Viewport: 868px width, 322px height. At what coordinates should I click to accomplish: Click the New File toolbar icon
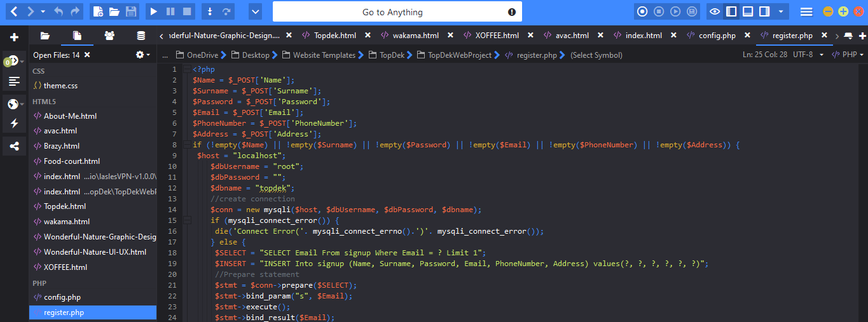point(97,11)
